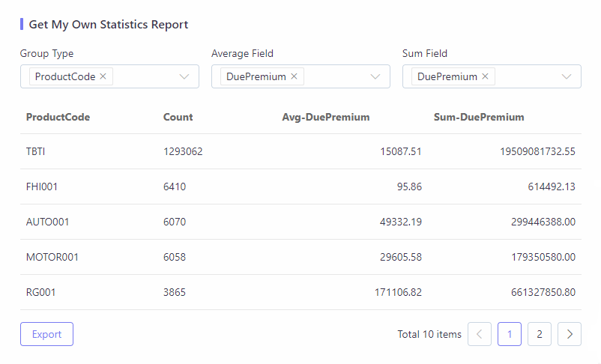Viewport: 601px width, 364px height.
Task: Select the TBTI product row
Action: pyautogui.click(x=300, y=151)
